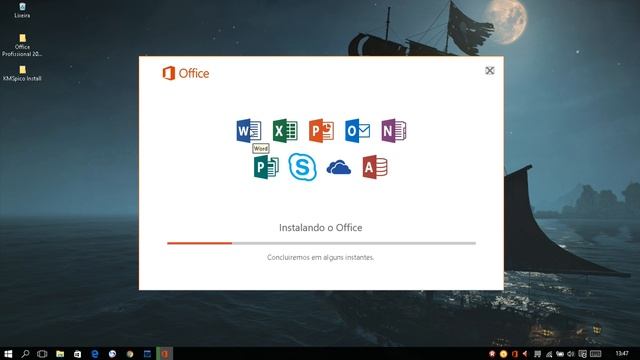This screenshot has width=640, height=360.
Task: Click the Publisher icon in the installer
Action: coord(266,167)
